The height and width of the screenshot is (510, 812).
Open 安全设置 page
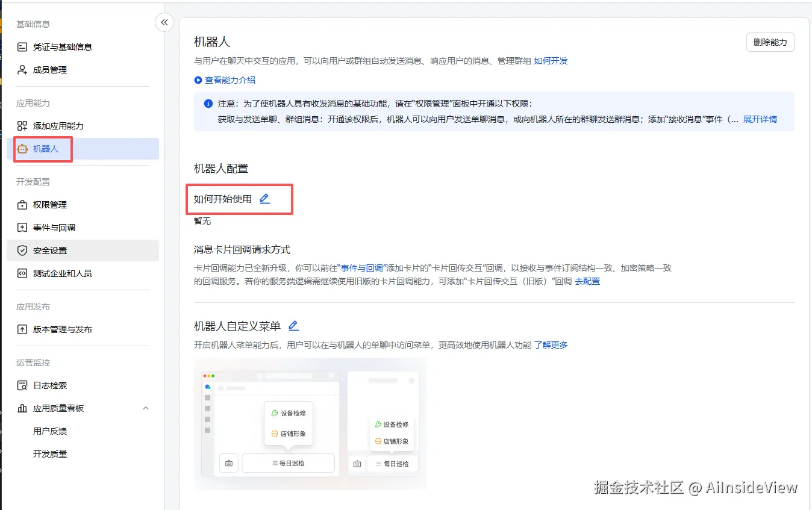[x=83, y=250]
